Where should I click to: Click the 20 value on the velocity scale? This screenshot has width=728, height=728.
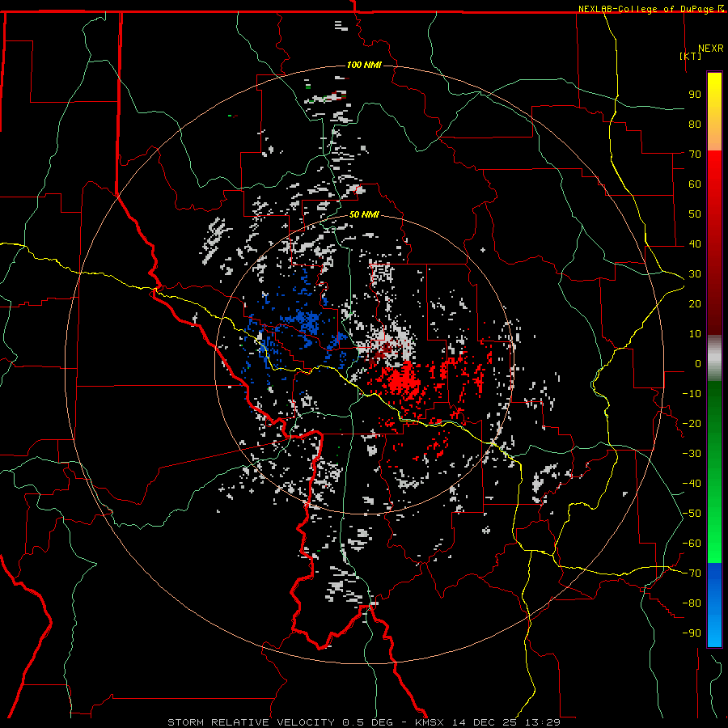695,304
